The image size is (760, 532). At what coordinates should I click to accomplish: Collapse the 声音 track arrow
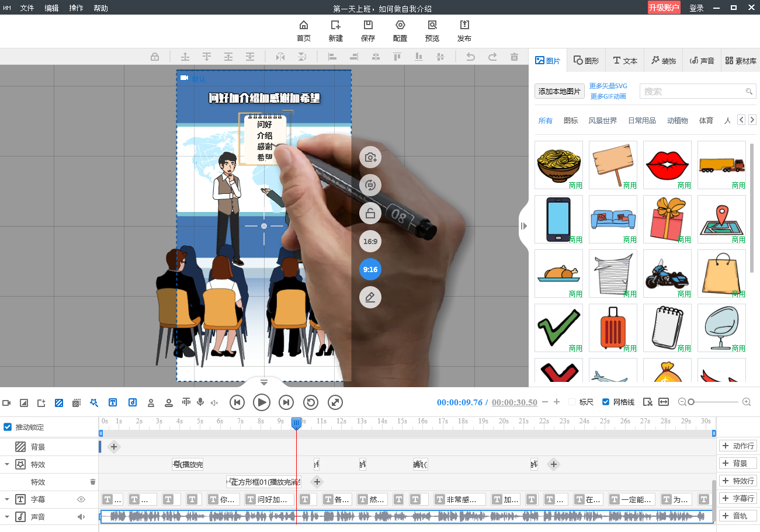click(x=7, y=517)
